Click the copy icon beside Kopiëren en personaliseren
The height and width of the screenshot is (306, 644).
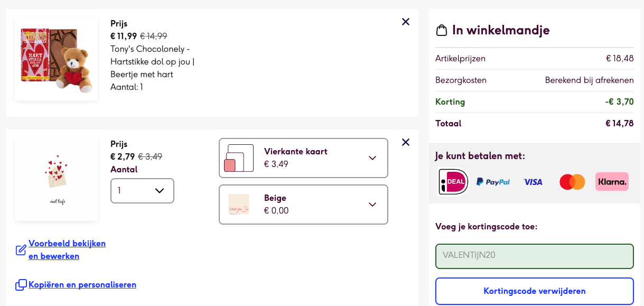(x=21, y=285)
